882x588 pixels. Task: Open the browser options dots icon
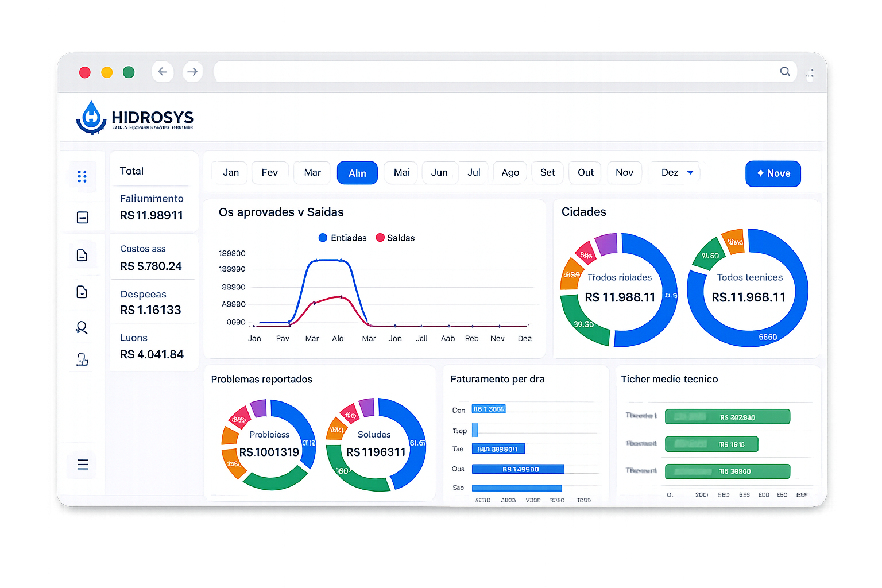coord(810,73)
